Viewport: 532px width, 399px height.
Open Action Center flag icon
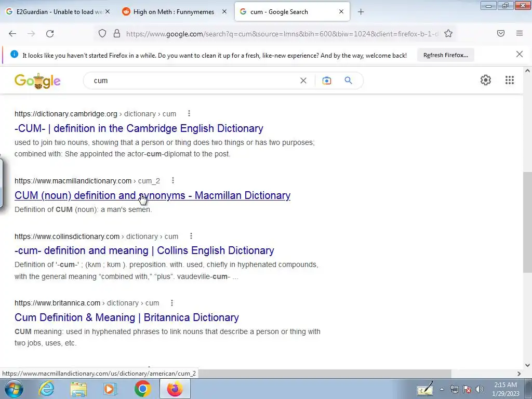click(467, 389)
